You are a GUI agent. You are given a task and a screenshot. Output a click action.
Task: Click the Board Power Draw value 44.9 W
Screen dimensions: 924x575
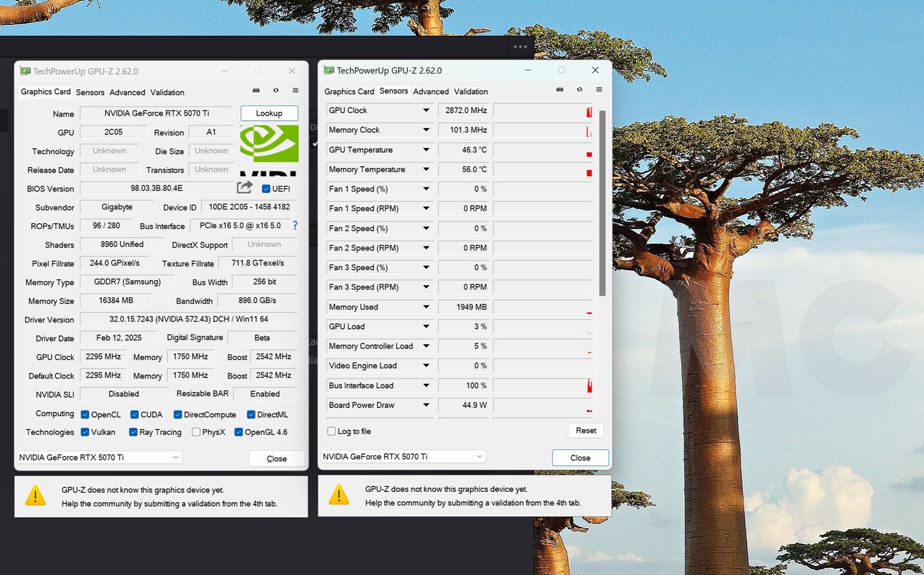(x=464, y=406)
